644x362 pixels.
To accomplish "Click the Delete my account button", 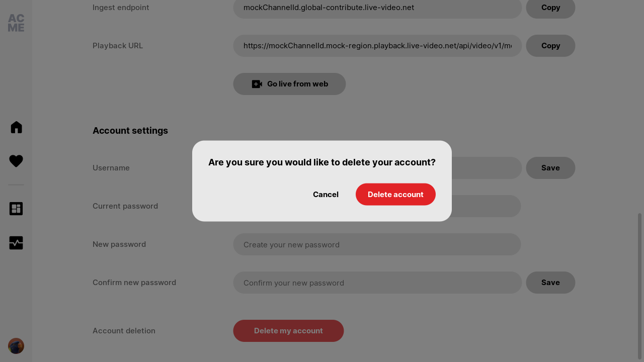I will pyautogui.click(x=288, y=331).
